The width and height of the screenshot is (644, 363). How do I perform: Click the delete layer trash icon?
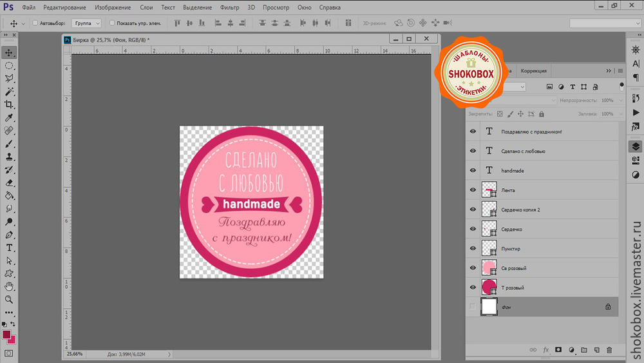[x=609, y=349]
